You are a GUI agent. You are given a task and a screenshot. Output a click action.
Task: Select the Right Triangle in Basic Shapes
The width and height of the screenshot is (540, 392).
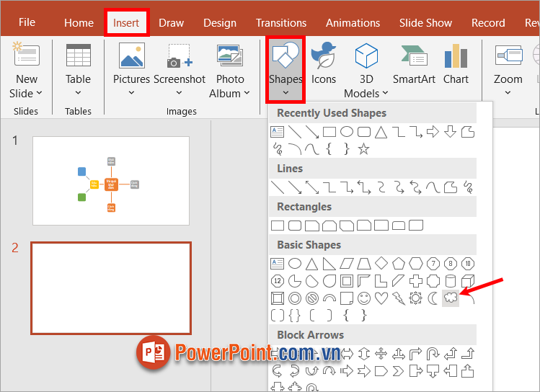329,264
